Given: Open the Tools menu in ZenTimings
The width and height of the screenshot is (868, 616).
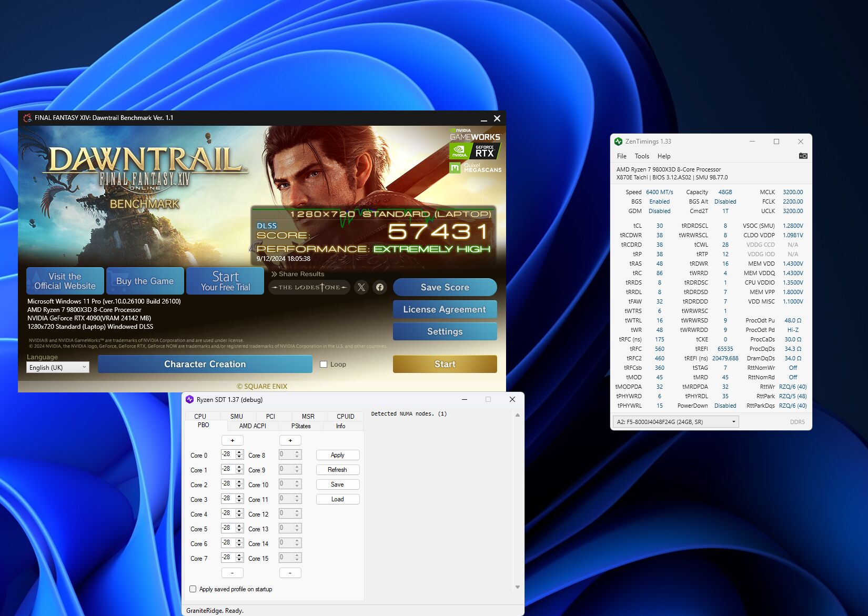Looking at the screenshot, I should [642, 156].
